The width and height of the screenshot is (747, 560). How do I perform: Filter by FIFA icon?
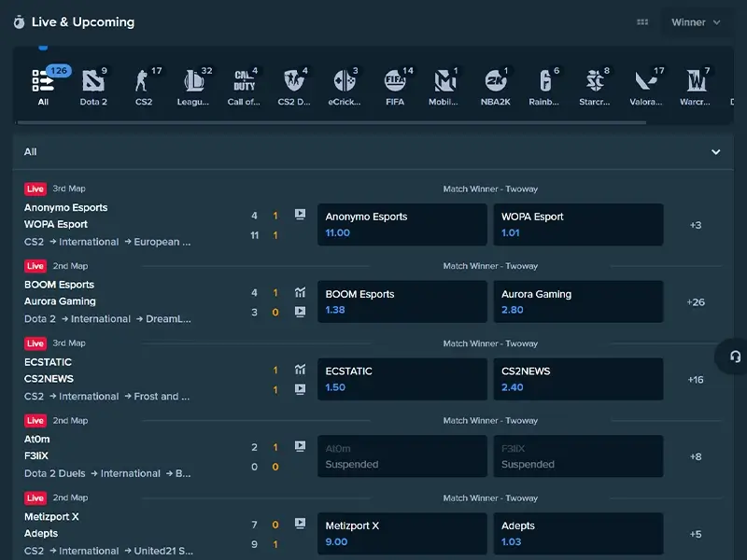pyautogui.click(x=395, y=81)
